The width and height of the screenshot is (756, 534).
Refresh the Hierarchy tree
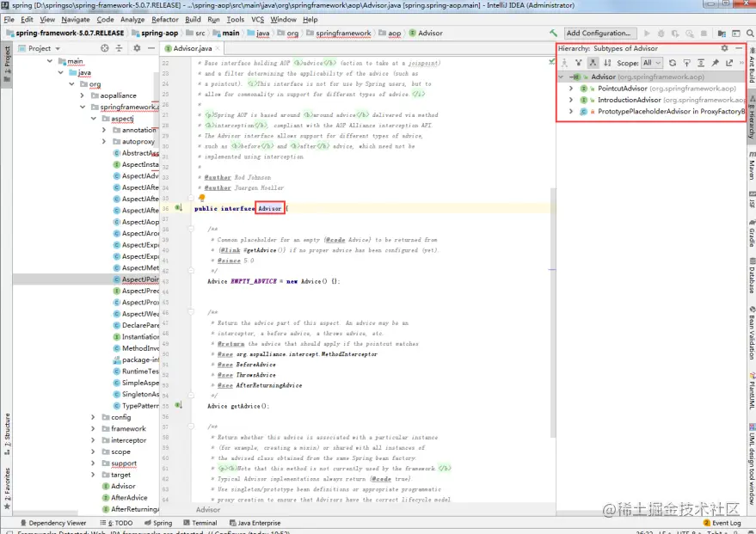(673, 63)
